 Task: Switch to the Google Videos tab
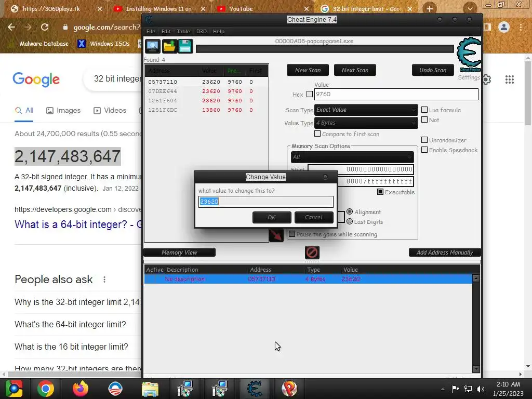pyautogui.click(x=110, y=111)
